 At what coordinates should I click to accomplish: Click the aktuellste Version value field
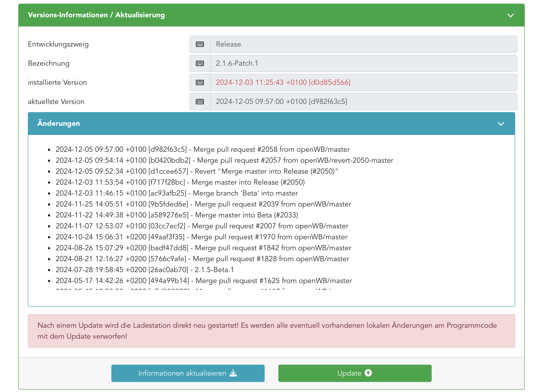(363, 102)
